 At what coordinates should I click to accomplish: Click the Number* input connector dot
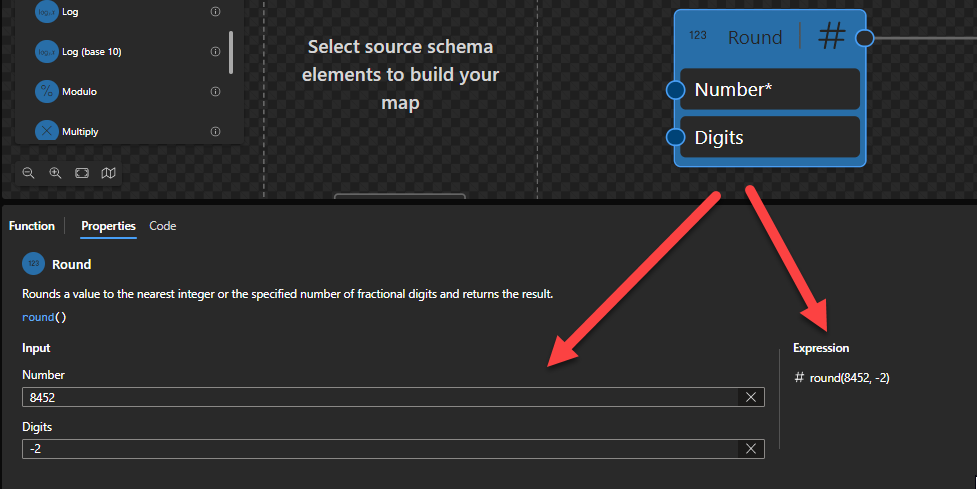[675, 90]
